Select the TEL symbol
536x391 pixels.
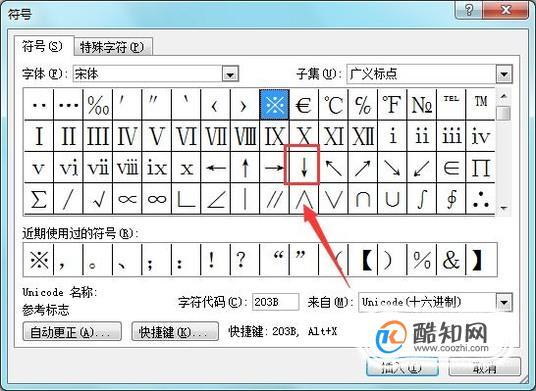click(x=451, y=105)
